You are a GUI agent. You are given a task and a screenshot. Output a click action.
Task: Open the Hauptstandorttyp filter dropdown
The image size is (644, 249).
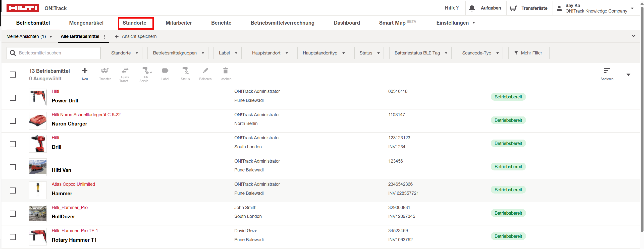pyautogui.click(x=323, y=53)
